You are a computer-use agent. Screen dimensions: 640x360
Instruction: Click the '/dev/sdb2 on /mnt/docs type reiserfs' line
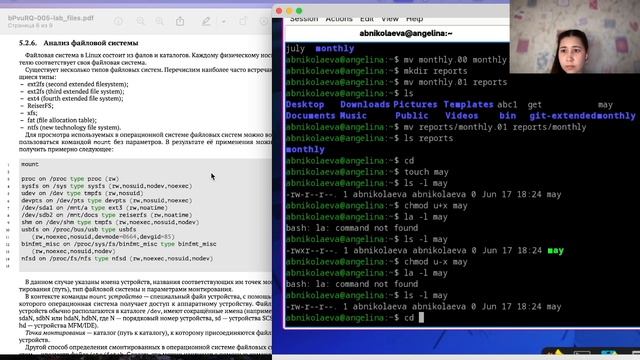[x=106, y=215]
